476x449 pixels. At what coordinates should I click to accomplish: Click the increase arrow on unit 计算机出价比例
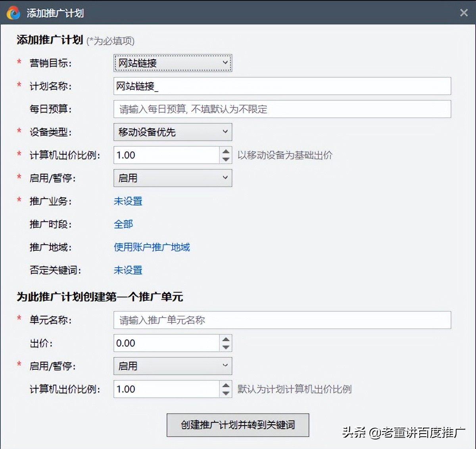click(x=225, y=386)
